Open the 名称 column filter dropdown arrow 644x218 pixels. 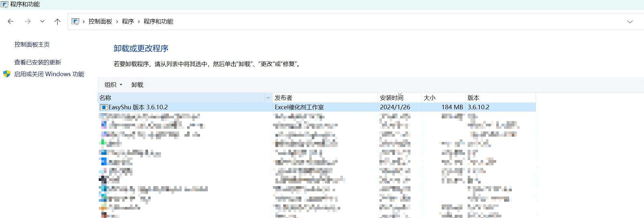point(268,98)
